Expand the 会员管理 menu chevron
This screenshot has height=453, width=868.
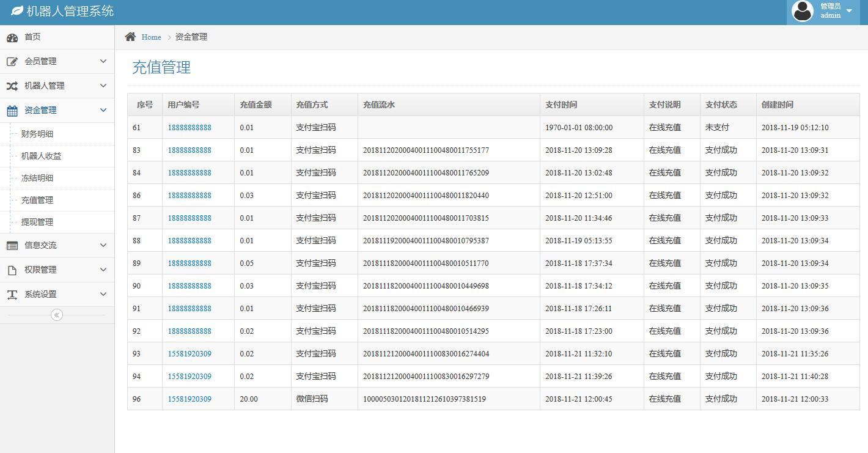pyautogui.click(x=103, y=61)
